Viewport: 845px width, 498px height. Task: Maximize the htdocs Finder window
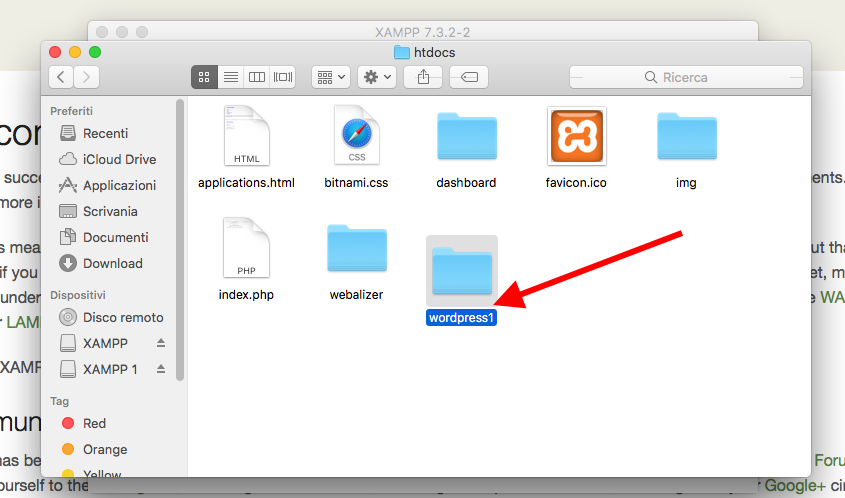tap(95, 52)
